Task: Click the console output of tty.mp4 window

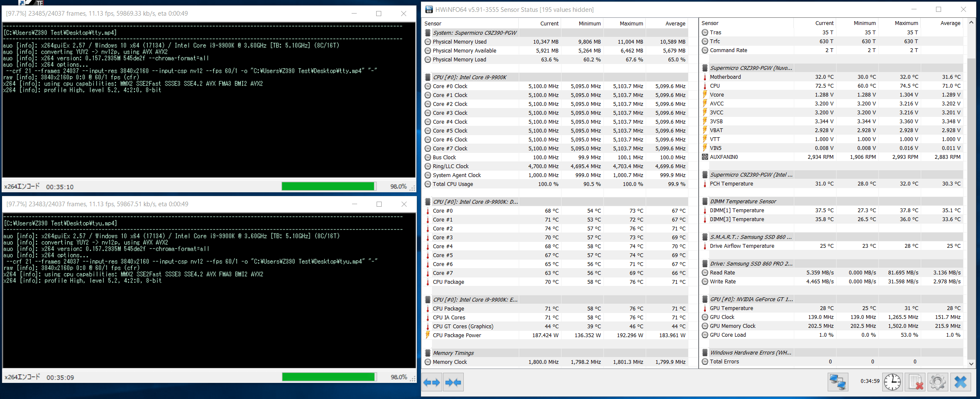Action: tap(209, 100)
